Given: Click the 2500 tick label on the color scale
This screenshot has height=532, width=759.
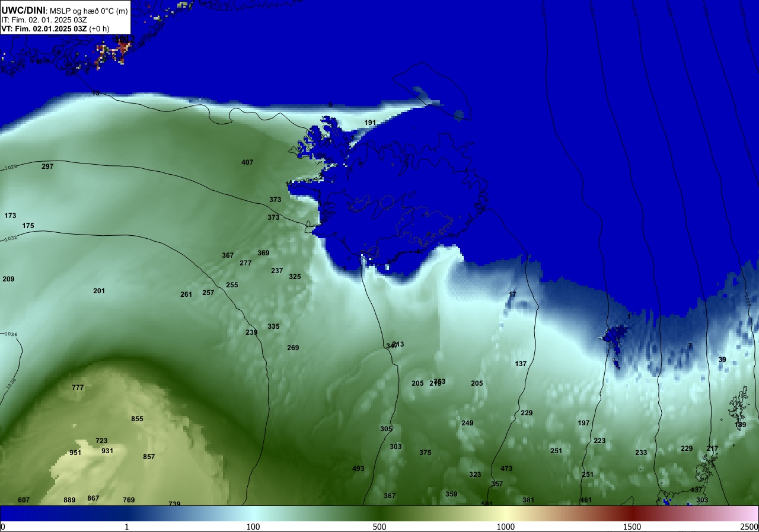Looking at the screenshot, I should [x=750, y=527].
